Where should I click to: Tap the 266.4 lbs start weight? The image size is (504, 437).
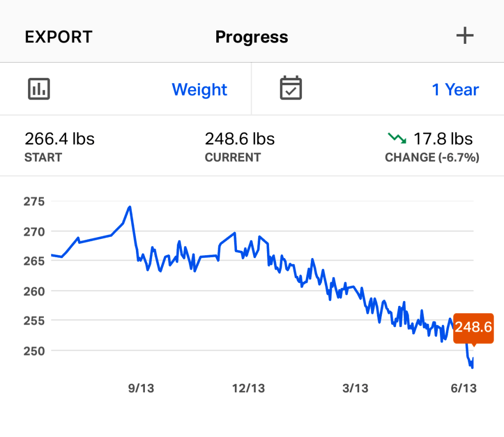(x=60, y=139)
